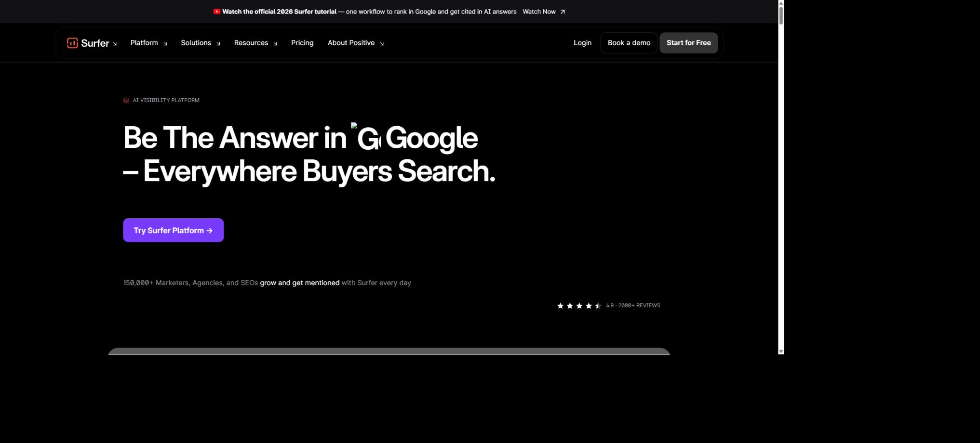The height and width of the screenshot is (443, 980).
Task: Open the Platform menu
Action: coord(144,43)
